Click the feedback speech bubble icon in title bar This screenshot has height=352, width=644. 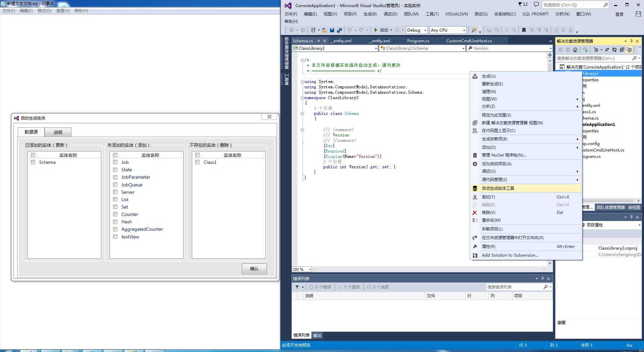pos(536,4)
